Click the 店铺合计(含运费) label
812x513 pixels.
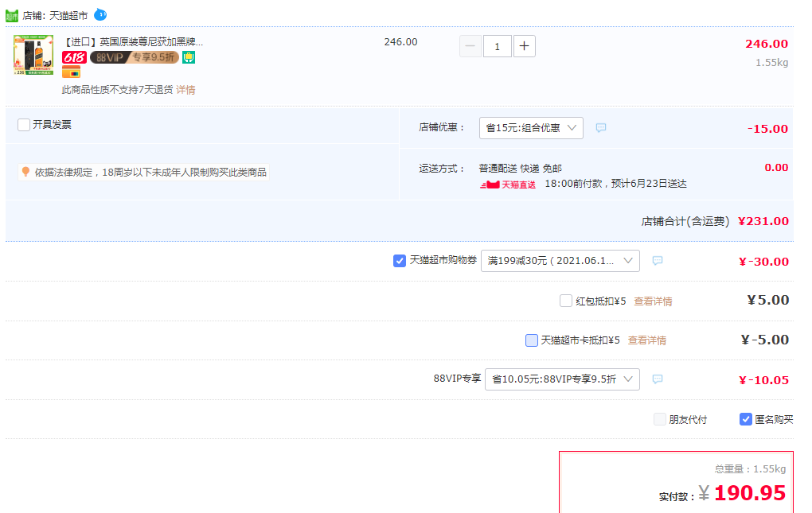[x=685, y=222]
